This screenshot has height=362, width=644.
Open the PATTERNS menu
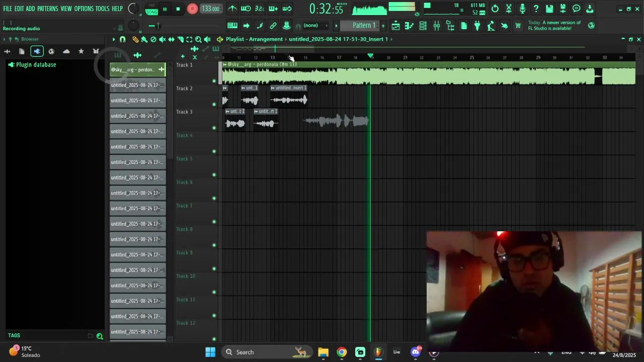point(48,9)
